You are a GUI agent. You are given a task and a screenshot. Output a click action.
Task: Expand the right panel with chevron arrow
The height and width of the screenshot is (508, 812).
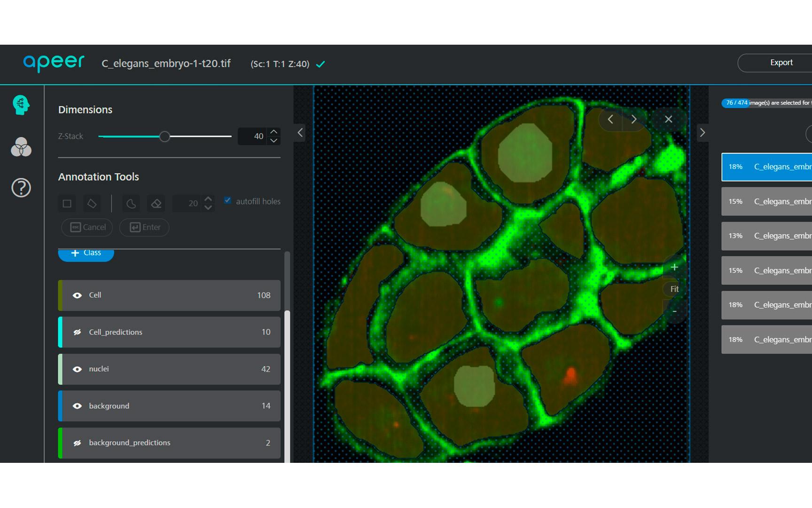[x=703, y=133]
